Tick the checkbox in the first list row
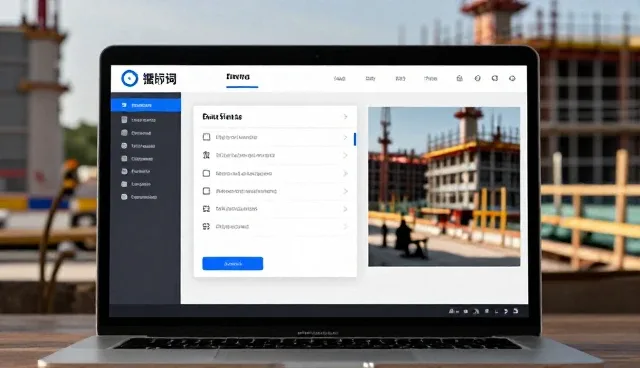 coord(207,137)
